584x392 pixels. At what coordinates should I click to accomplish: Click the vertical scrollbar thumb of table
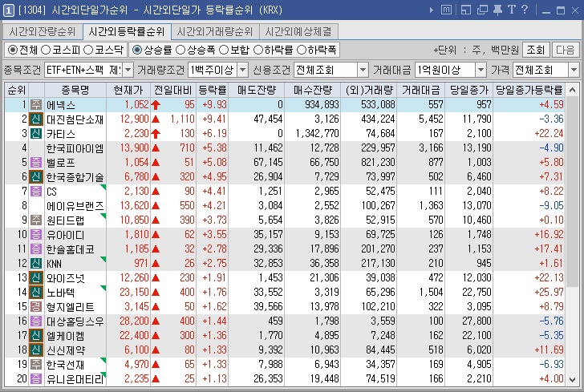point(573,192)
